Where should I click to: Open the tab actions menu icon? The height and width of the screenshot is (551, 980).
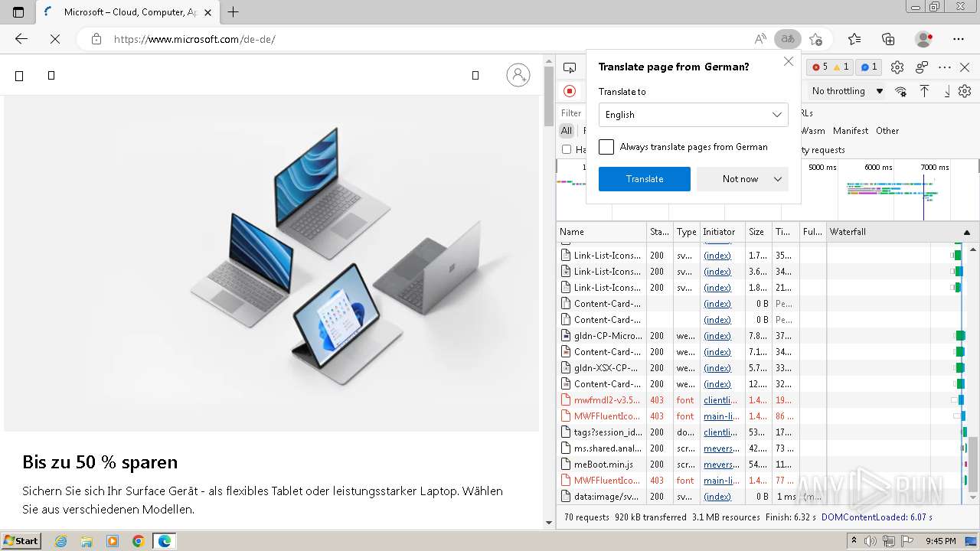[x=18, y=12]
